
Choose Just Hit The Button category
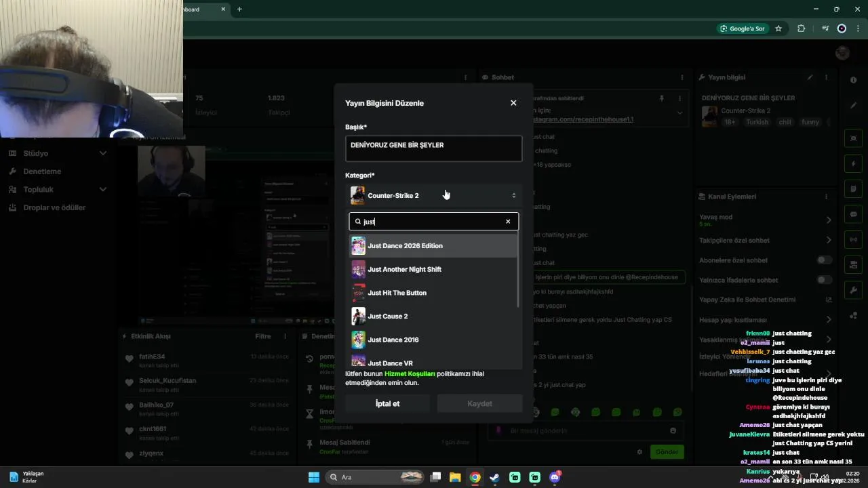pos(433,293)
